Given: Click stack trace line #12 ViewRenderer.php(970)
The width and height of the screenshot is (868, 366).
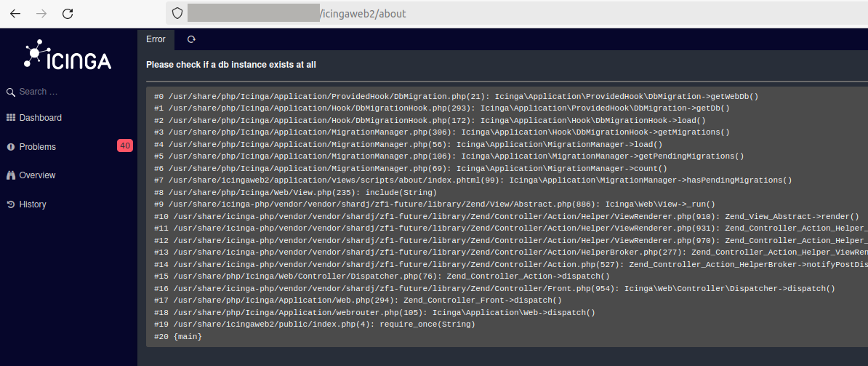Looking at the screenshot, I should 511,241.
